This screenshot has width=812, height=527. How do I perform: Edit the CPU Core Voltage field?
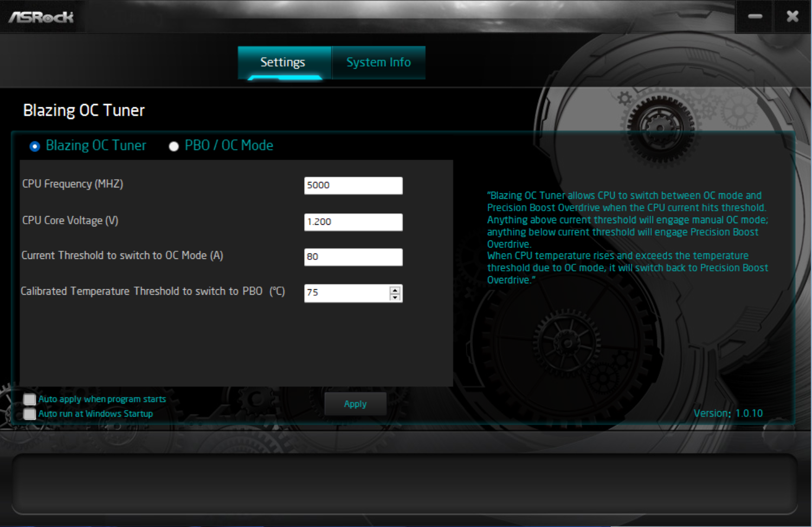(x=353, y=222)
